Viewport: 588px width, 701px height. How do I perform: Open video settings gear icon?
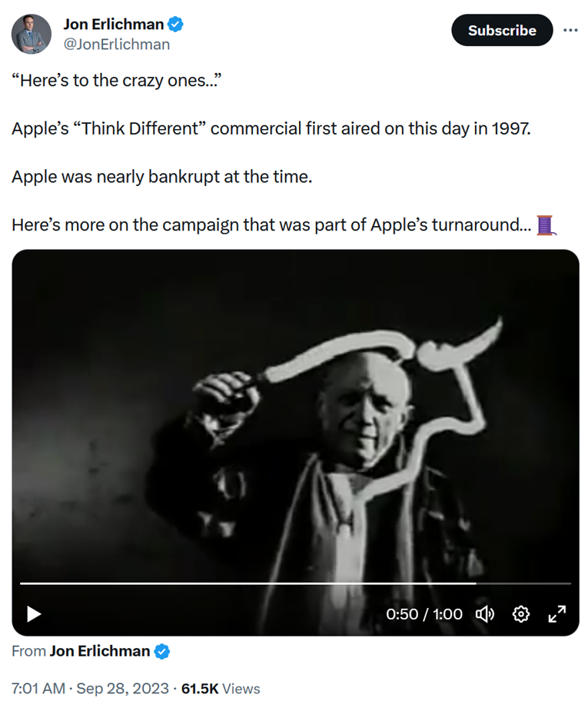point(520,614)
